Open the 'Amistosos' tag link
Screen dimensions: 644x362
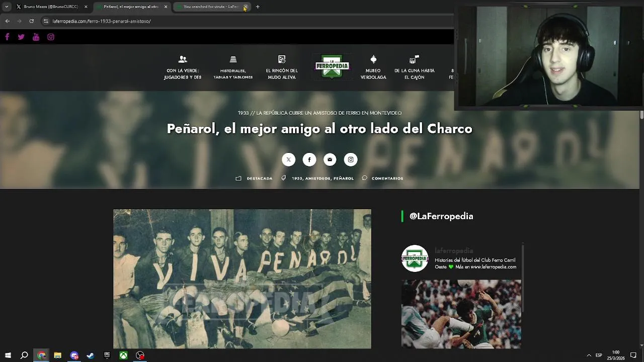coord(317,178)
